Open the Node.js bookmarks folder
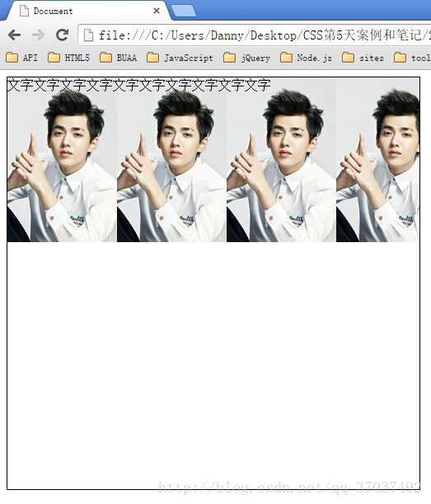This screenshot has height=504, width=431. (307, 58)
